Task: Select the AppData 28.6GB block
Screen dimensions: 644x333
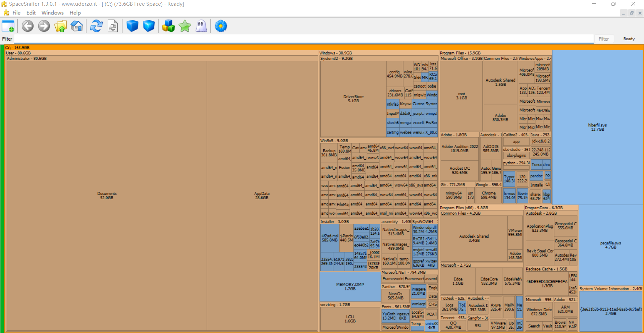Action: click(x=262, y=196)
